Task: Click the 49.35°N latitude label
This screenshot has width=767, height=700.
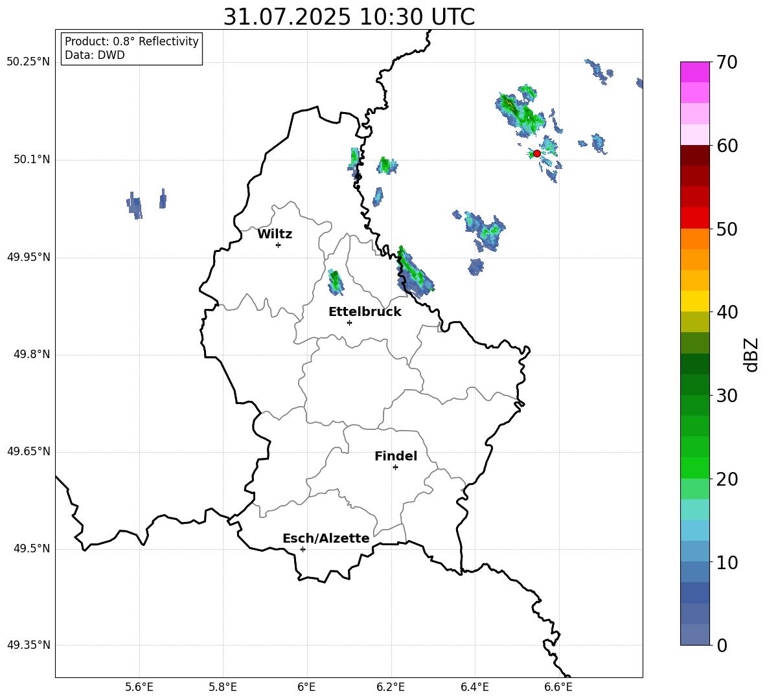Action: coord(29,645)
